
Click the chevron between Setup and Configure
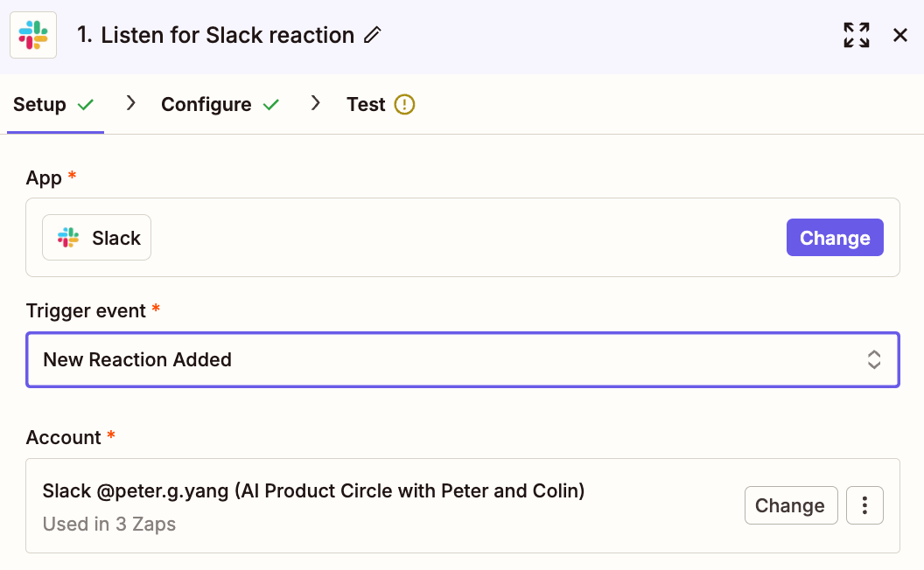coord(131,103)
